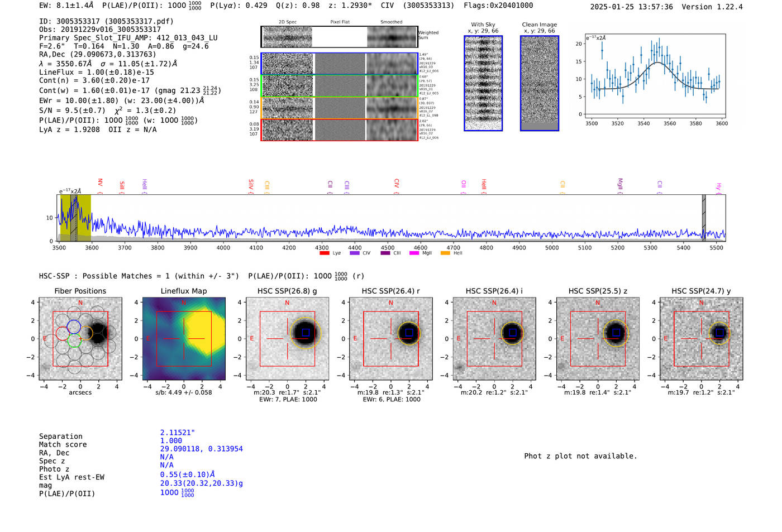The image size is (782, 532).
Task: Click the coordinates "29.090118, 0.313954"
Action: coord(202,449)
